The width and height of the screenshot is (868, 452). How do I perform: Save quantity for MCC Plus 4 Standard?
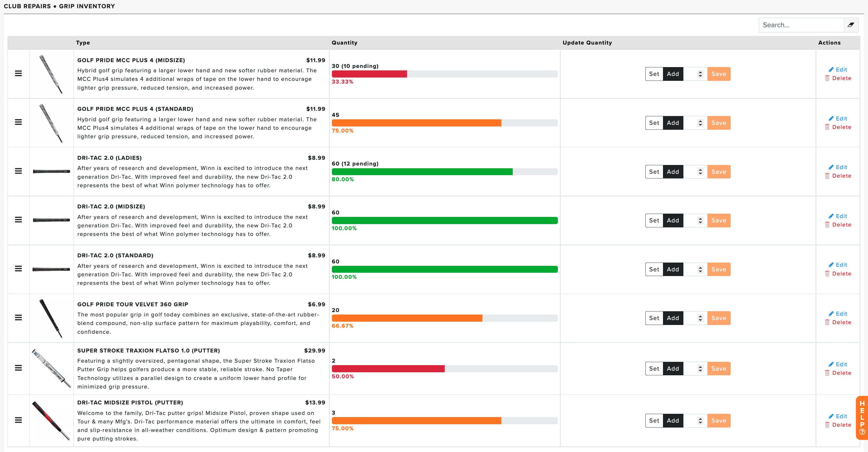[719, 123]
